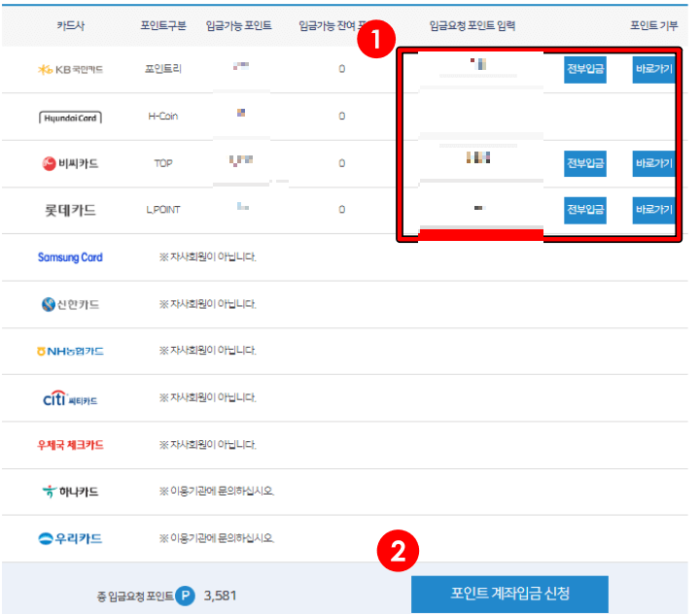Click the 롯데카드 logo text
This screenshot has width=700, height=614.
pyautogui.click(x=70, y=210)
